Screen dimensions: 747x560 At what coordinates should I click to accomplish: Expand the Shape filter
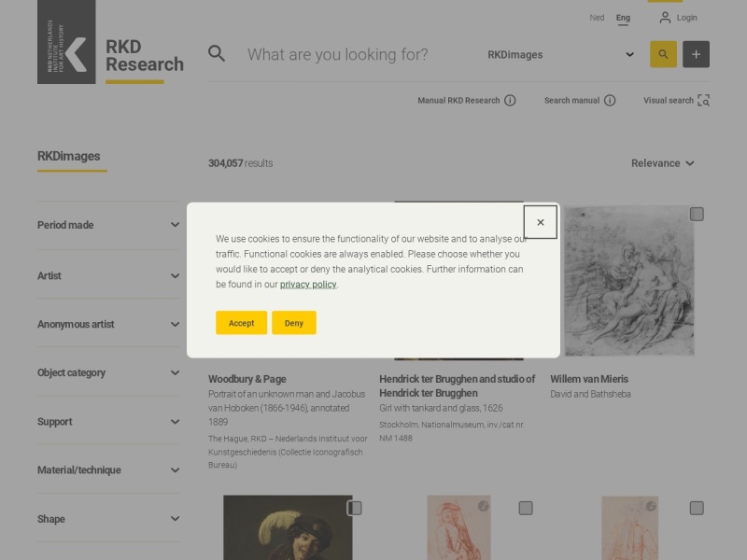coord(108,519)
